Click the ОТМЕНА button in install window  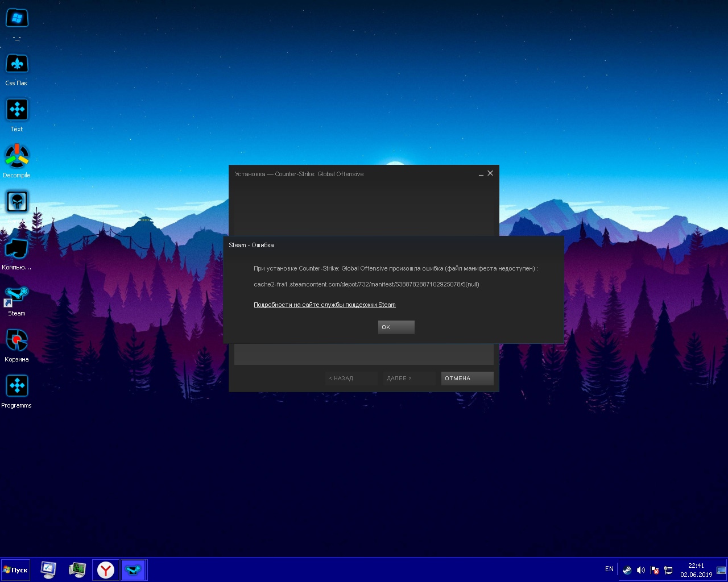click(467, 379)
